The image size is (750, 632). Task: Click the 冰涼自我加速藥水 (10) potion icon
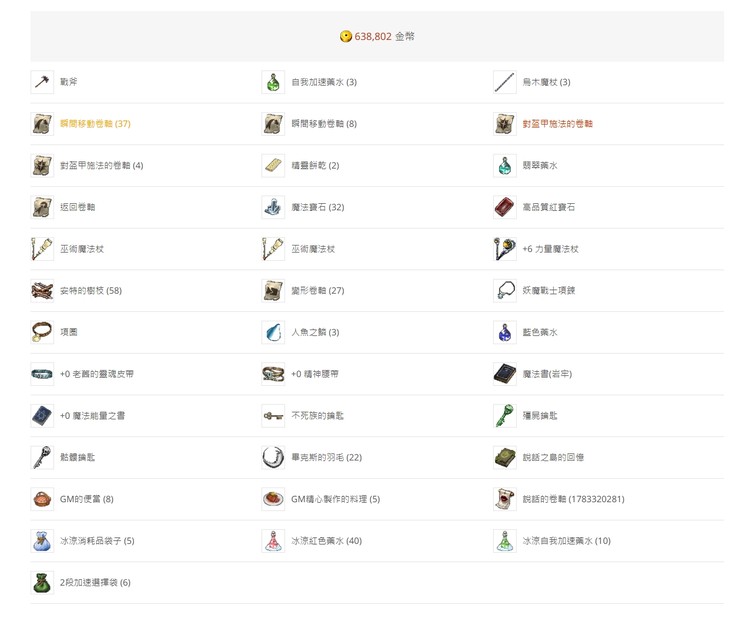tap(505, 541)
